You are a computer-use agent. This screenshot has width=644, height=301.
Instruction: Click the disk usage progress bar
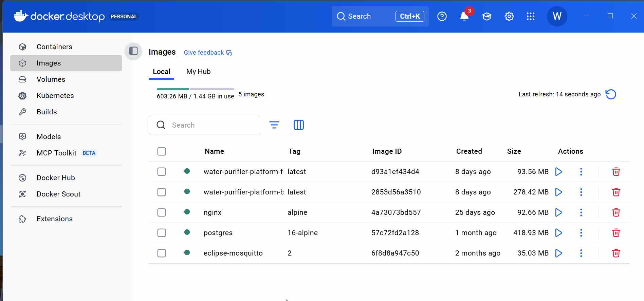[196, 89]
